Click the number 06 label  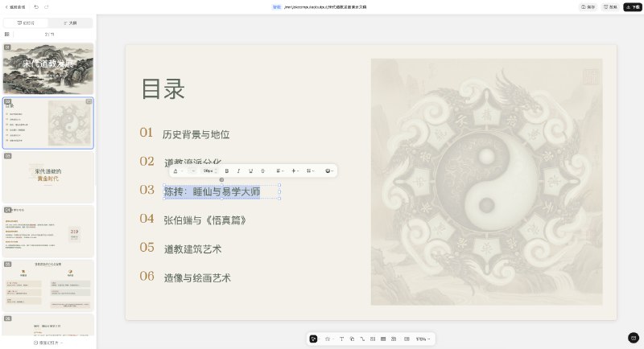[x=147, y=276]
